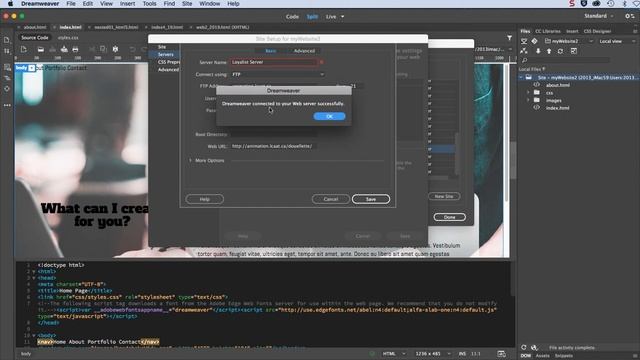Open the Local view dropdown
This screenshot has width=640, height=360.
[617, 41]
